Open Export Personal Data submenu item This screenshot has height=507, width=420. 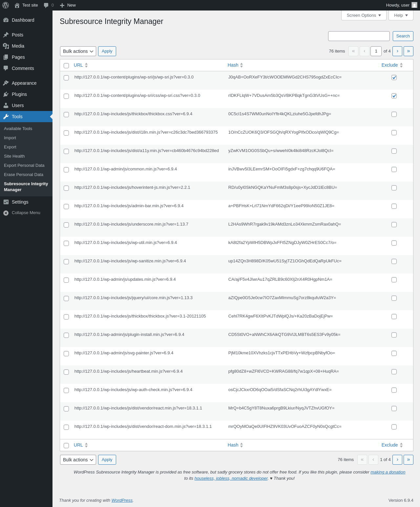24,165
